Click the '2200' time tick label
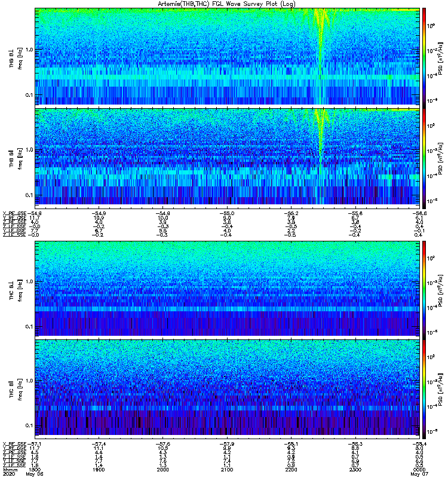This screenshot has height=478, width=448. click(291, 470)
